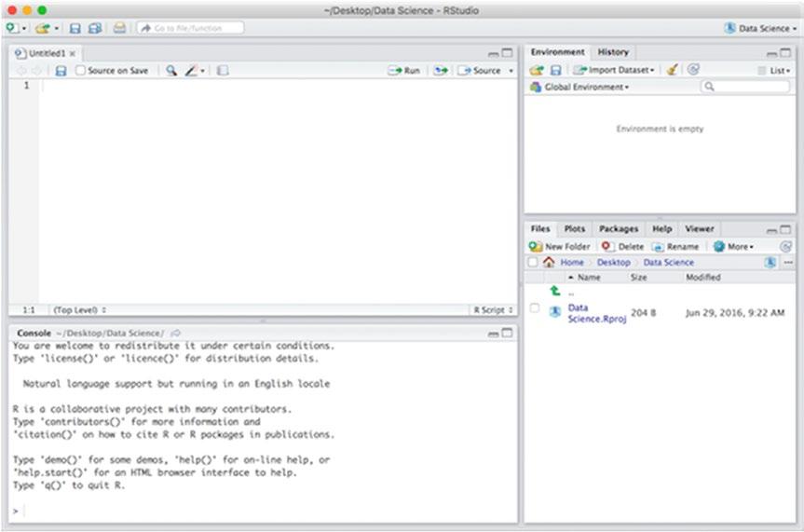The height and width of the screenshot is (532, 804).
Task: Open the New File dropdown arrow
Action: tap(23, 29)
